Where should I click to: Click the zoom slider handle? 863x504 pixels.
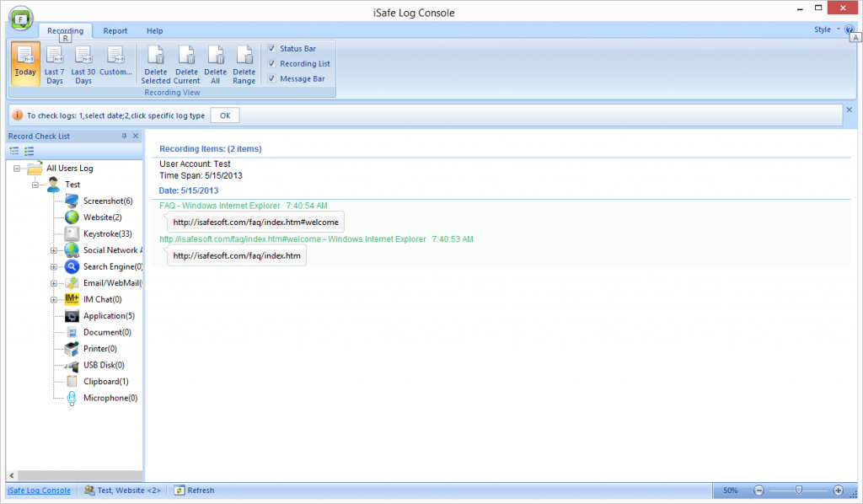point(798,490)
